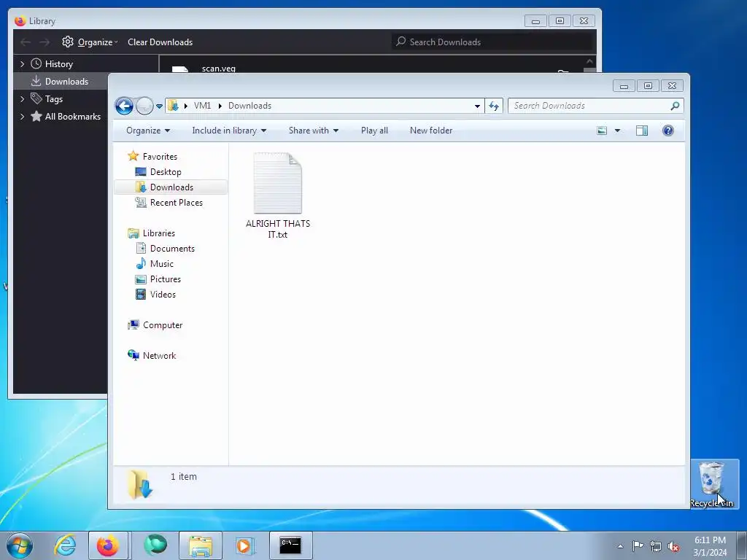Show hidden tray icons
Screen dimensions: 747x560
tap(620, 547)
